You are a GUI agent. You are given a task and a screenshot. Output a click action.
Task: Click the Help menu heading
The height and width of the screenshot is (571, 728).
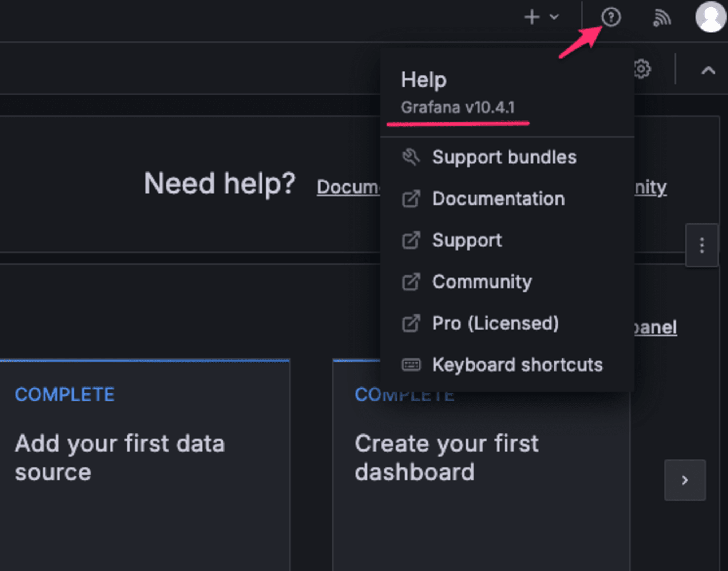tap(423, 80)
